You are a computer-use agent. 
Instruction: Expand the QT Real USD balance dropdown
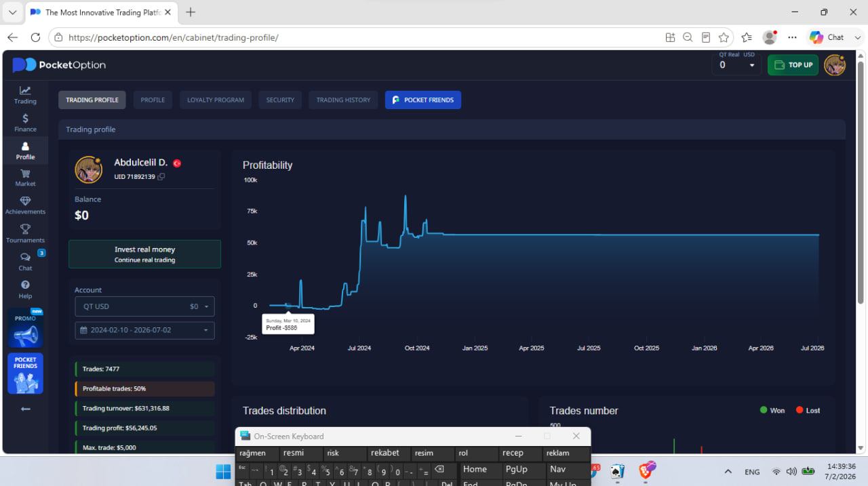coord(736,64)
